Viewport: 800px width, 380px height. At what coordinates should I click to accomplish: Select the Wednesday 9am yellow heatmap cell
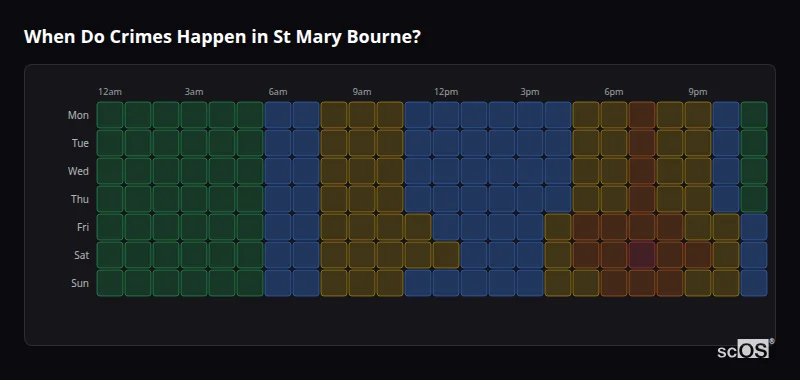tap(362, 171)
